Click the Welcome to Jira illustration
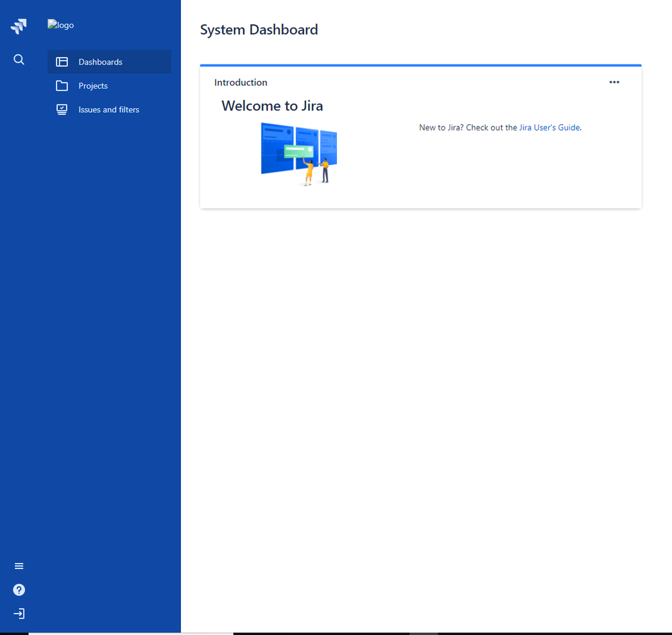 pos(299,154)
